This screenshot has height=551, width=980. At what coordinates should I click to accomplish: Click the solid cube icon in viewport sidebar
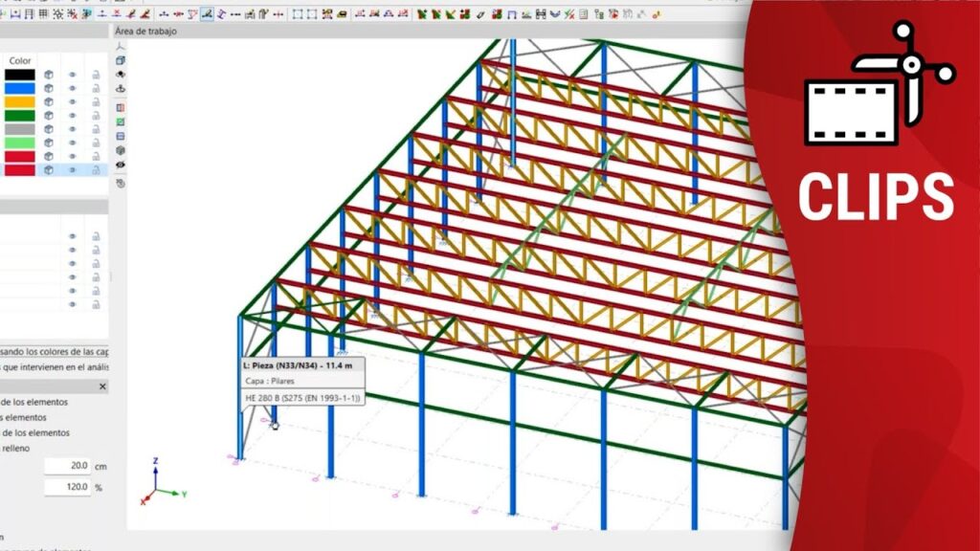(121, 150)
